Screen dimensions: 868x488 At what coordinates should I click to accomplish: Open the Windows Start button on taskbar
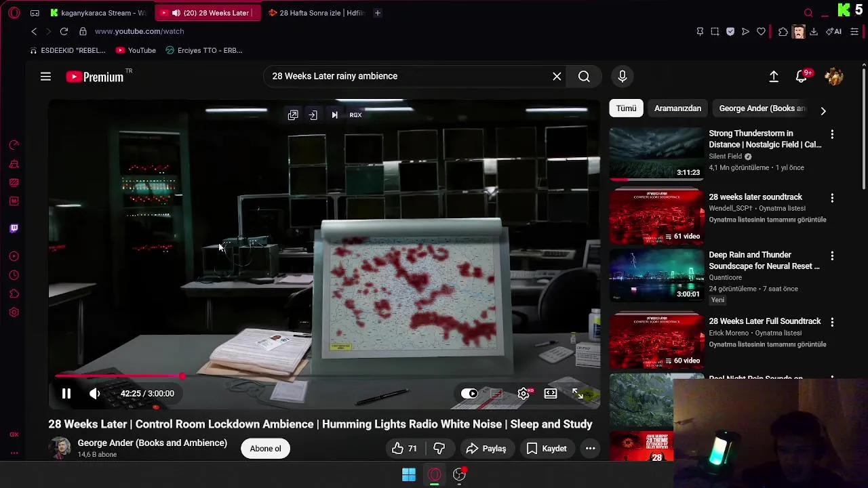409,475
